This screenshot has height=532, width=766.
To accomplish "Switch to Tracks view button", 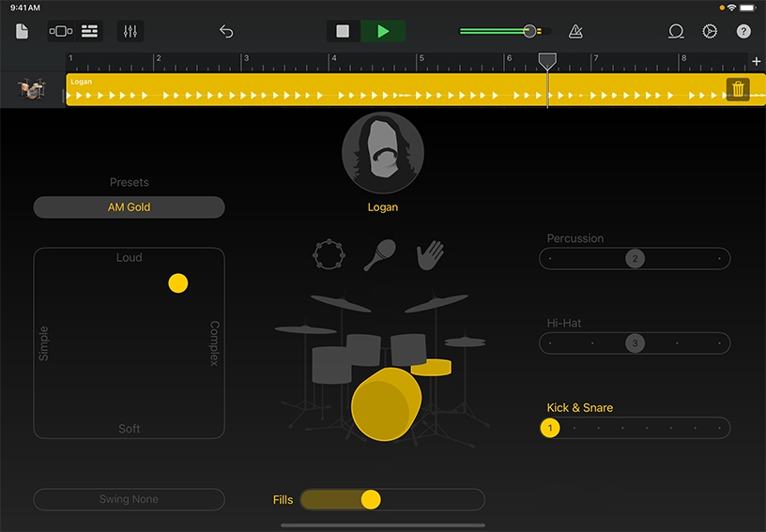I will point(89,31).
